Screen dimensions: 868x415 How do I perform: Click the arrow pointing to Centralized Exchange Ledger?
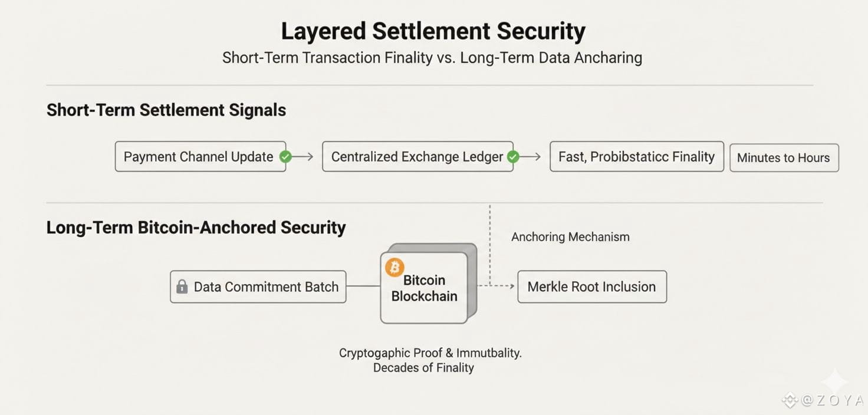pos(304,157)
